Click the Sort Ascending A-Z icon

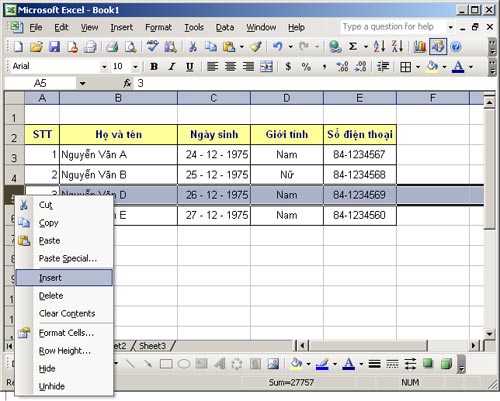(x=379, y=47)
